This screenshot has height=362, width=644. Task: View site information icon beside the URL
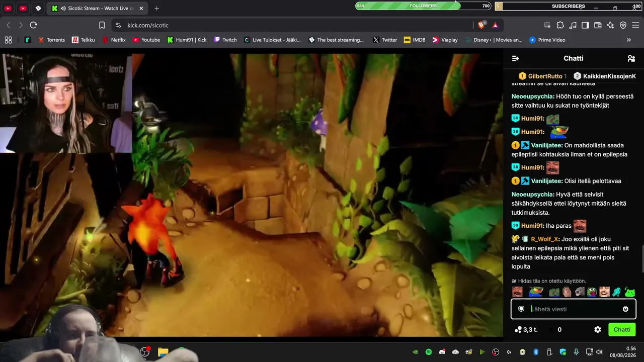(x=118, y=25)
